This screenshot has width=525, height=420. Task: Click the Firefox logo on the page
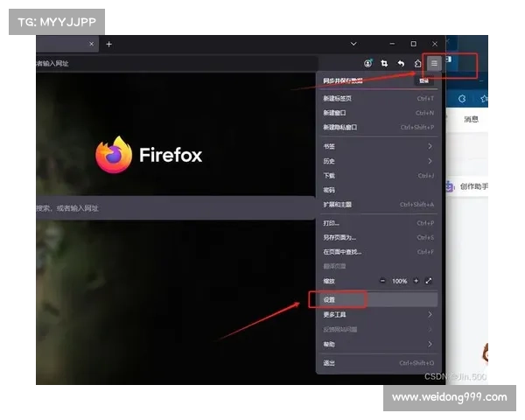(114, 156)
